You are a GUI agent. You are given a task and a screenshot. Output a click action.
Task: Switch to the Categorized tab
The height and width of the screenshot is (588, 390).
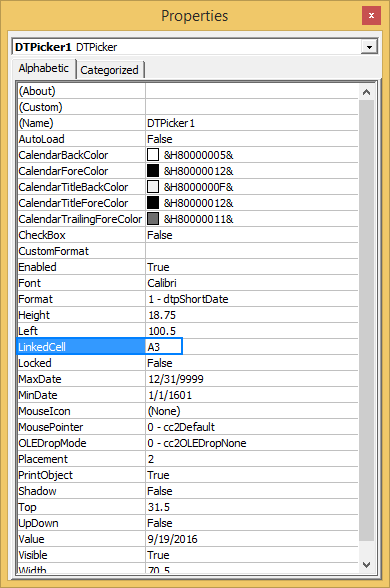click(110, 70)
